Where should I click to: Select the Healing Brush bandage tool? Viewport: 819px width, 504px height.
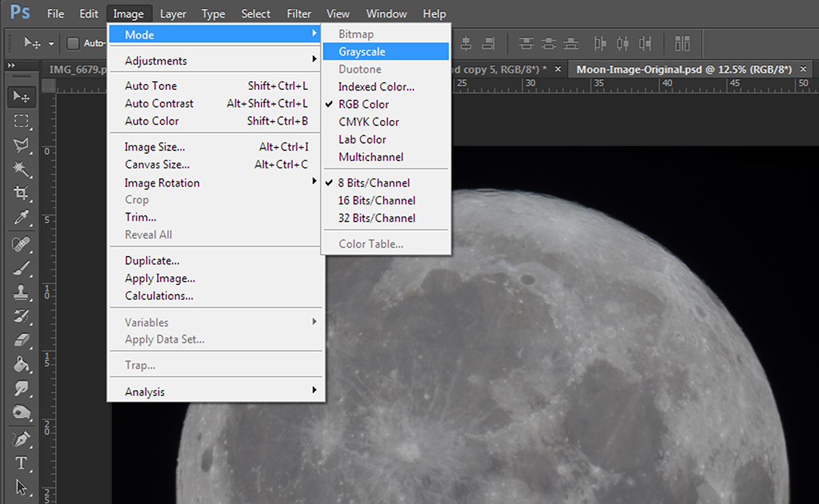tap(21, 244)
